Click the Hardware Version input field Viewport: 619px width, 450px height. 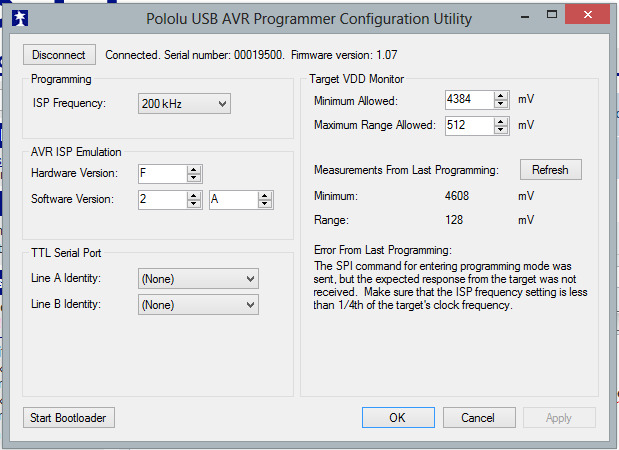pos(161,174)
